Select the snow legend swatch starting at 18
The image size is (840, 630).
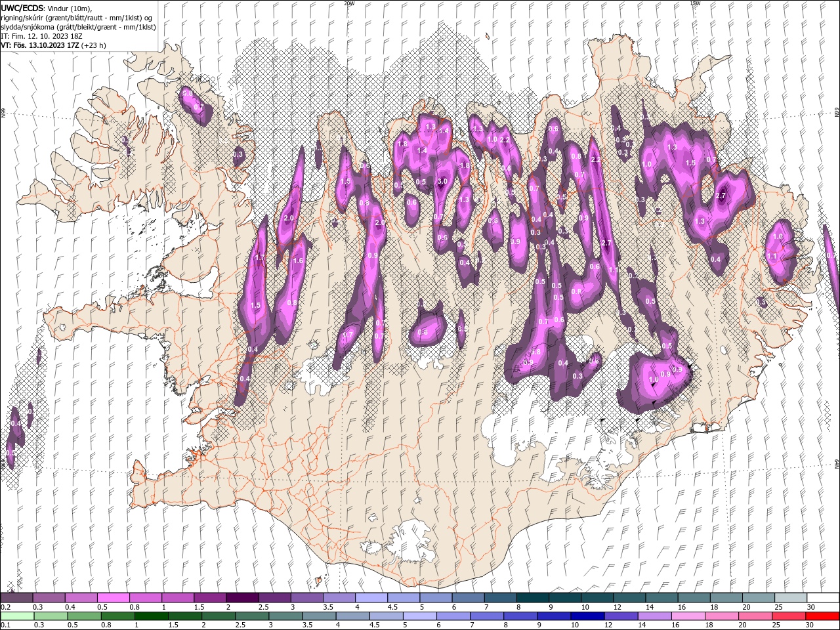point(726,597)
